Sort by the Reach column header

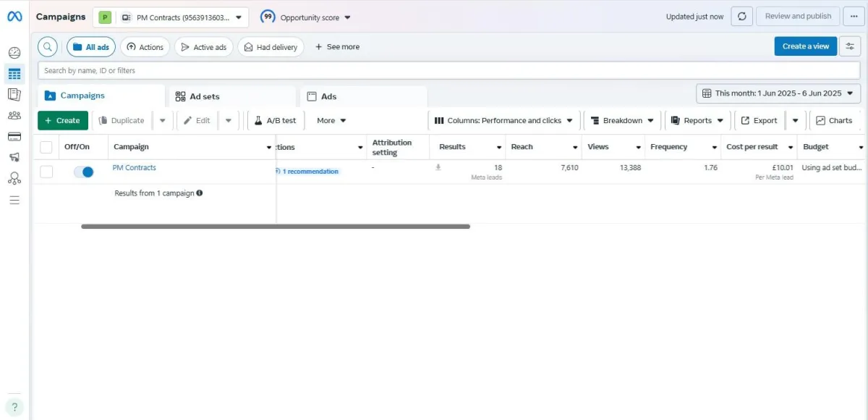tap(544, 147)
